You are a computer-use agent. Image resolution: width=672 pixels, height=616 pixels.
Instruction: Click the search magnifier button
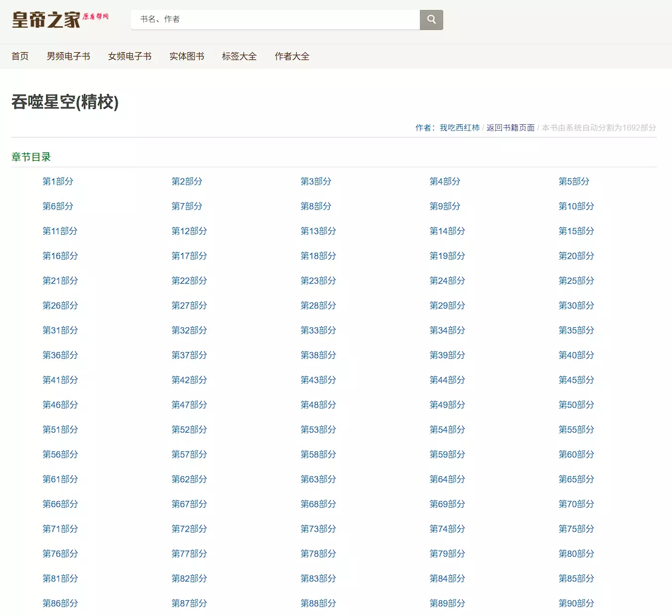pos(431,20)
